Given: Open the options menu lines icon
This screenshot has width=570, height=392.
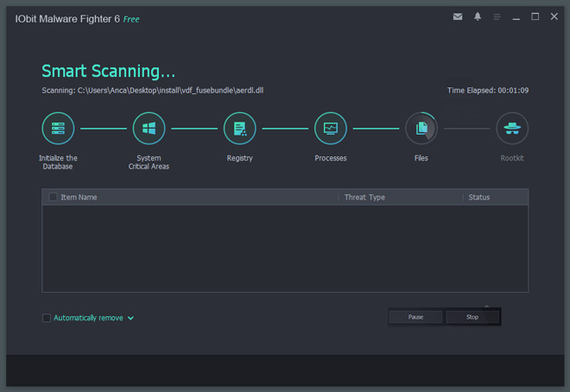Looking at the screenshot, I should click(497, 16).
